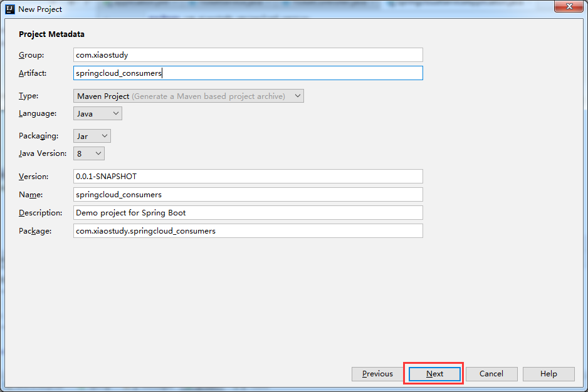
Task: Edit the Version field 0.0.1-SNAPSHOT
Action: tap(248, 176)
